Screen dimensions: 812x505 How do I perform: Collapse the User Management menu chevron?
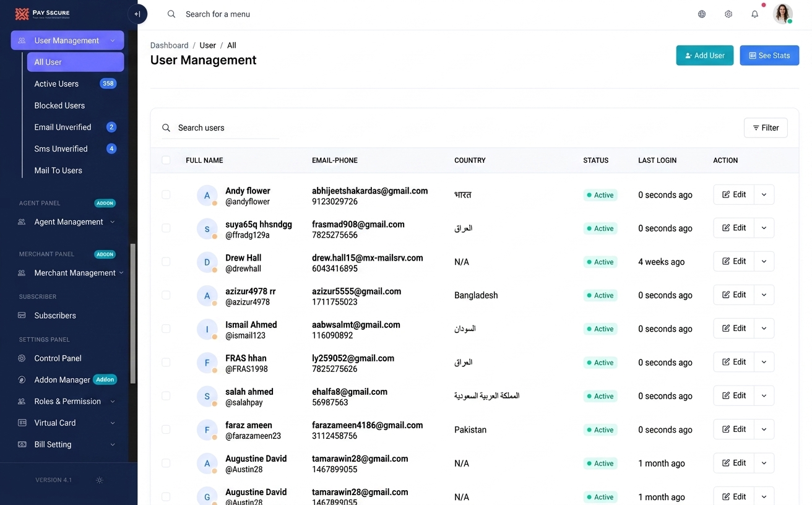click(113, 41)
